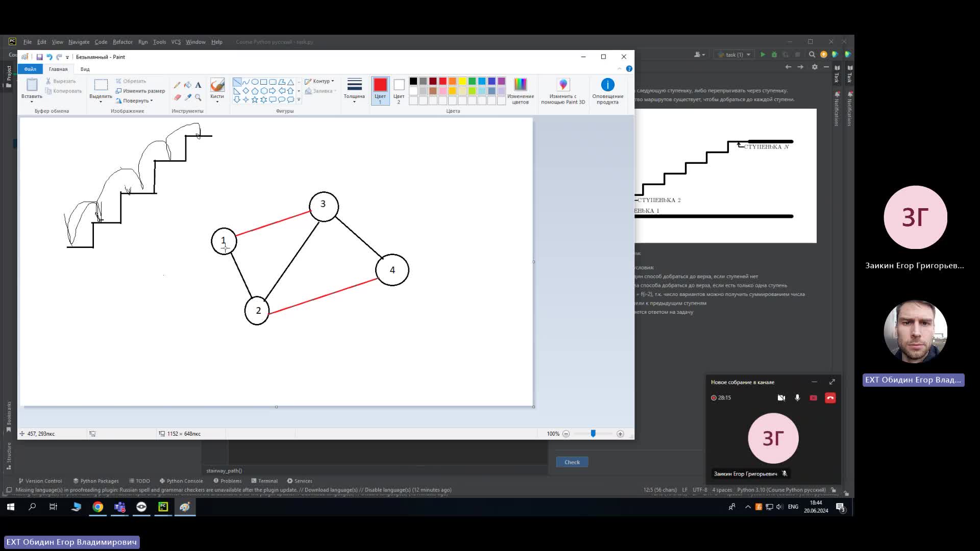
Task: Open Изменение цветов color editor
Action: tap(520, 91)
